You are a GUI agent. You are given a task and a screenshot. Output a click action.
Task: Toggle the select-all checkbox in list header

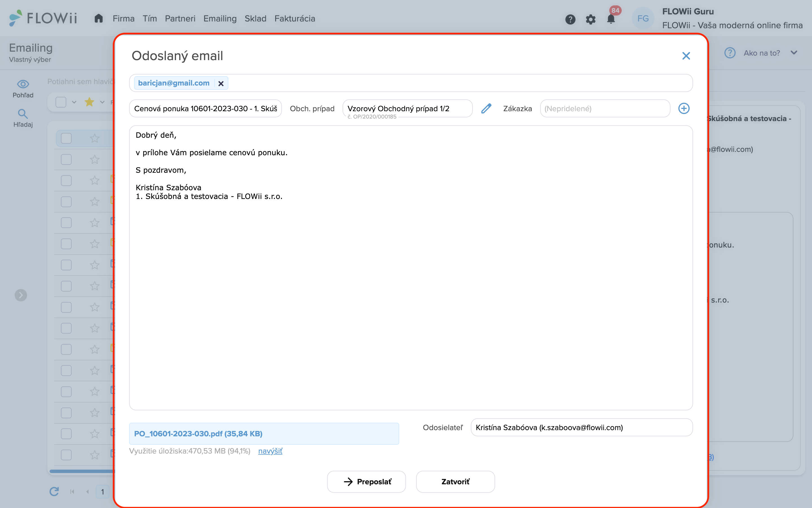[61, 102]
